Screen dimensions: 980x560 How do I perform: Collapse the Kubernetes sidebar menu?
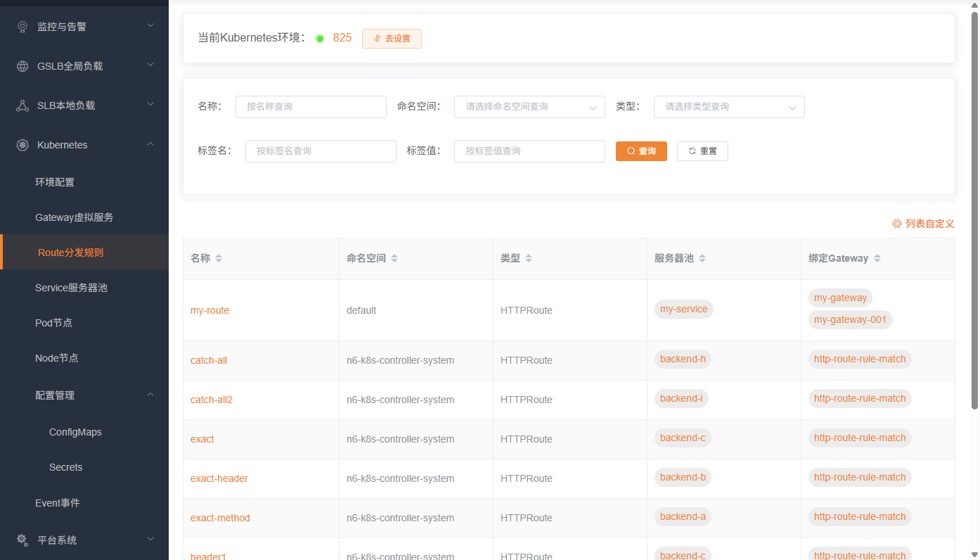pos(150,145)
